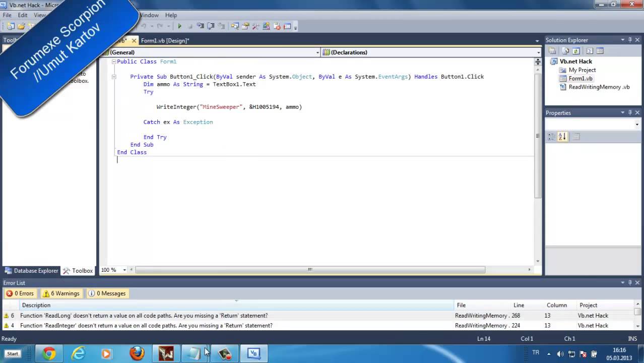Toggle the 0 Errors filter
Screen dimensions: 644x363
[20, 293]
